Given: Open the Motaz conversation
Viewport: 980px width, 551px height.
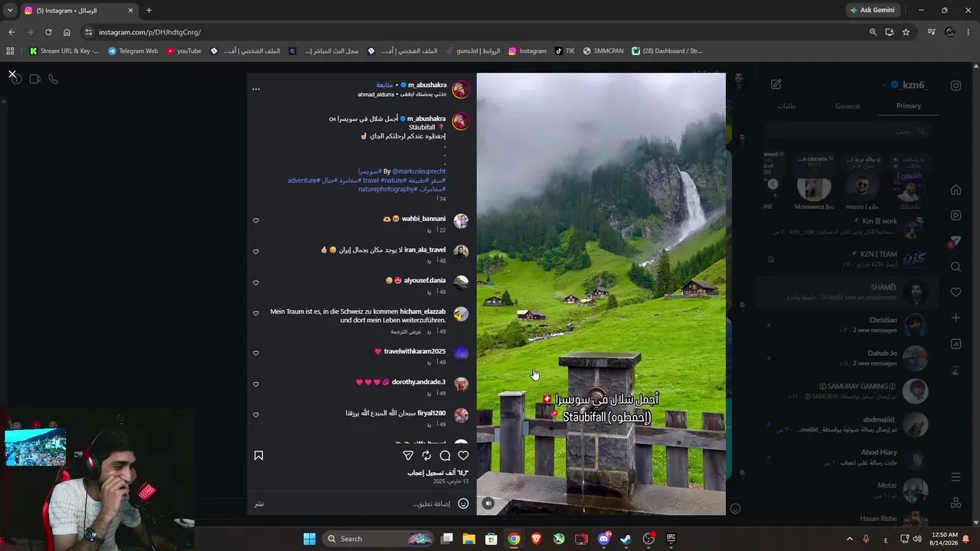Looking at the screenshot, I should [848, 490].
